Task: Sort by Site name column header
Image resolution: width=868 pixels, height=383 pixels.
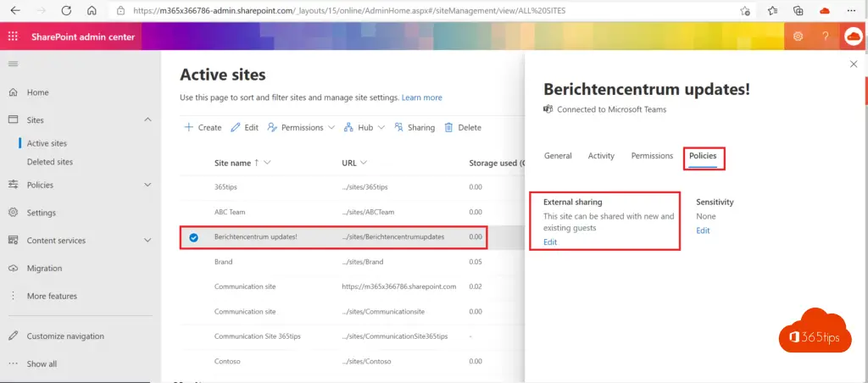Action: tap(236, 163)
